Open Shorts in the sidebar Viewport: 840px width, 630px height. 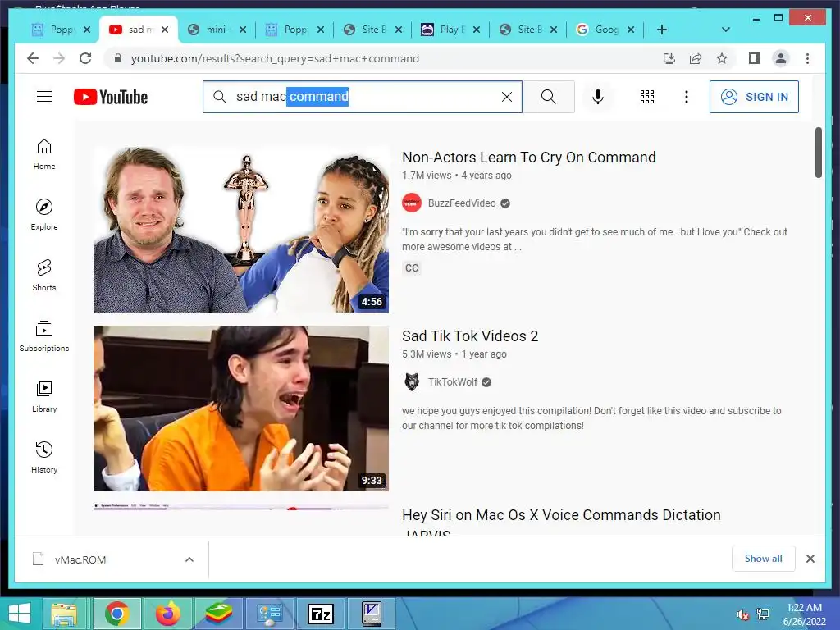point(44,276)
